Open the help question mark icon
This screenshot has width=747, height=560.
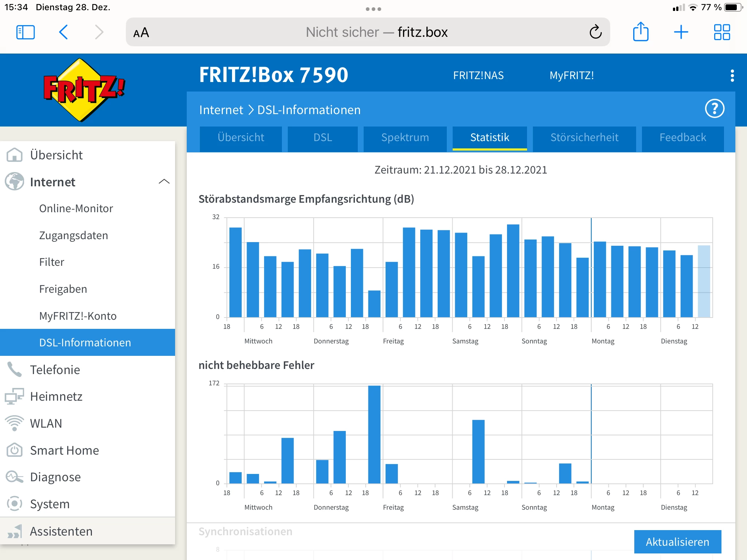click(714, 109)
